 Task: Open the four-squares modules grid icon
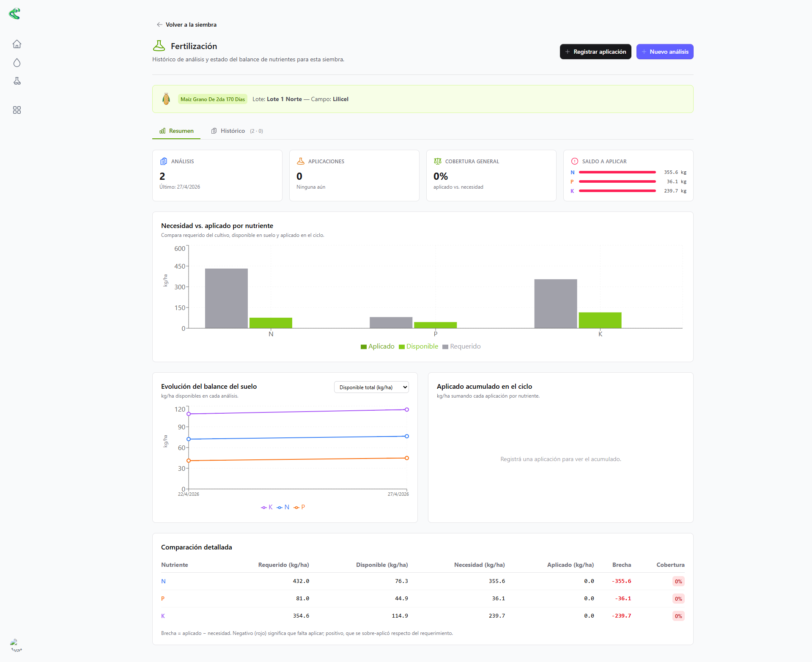point(17,110)
